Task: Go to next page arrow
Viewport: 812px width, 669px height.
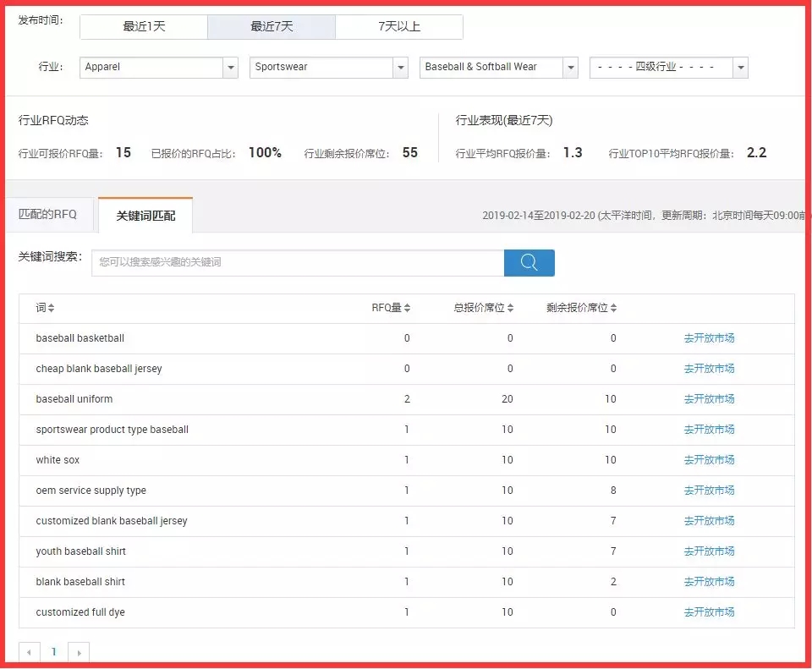Action: [79, 652]
